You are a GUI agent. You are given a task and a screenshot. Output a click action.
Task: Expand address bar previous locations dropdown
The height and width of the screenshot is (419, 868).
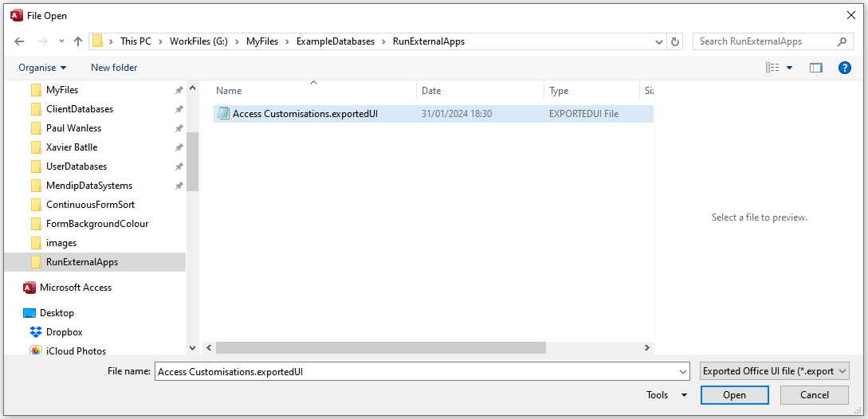point(658,41)
